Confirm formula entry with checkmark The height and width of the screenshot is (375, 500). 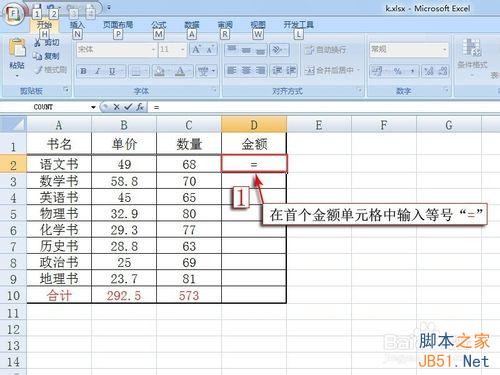tap(128, 107)
